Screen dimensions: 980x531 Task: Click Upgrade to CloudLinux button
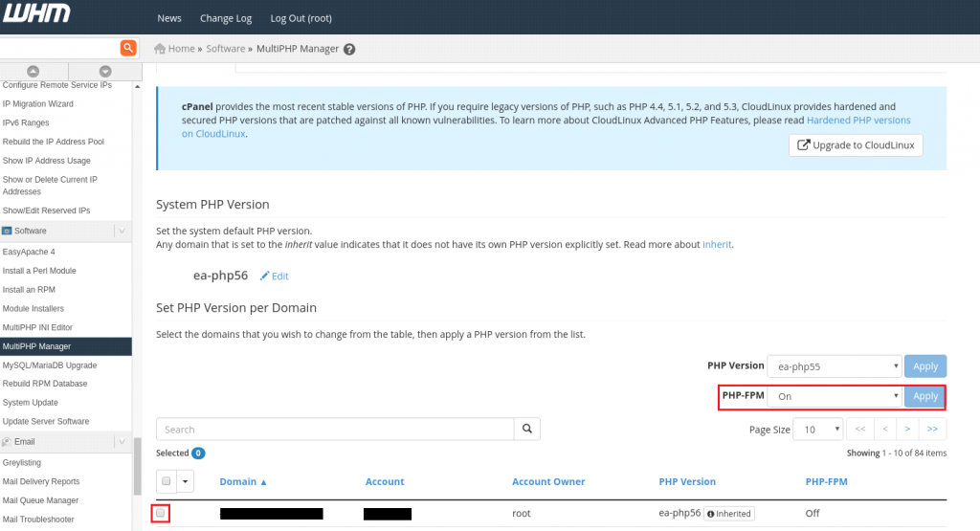click(856, 144)
